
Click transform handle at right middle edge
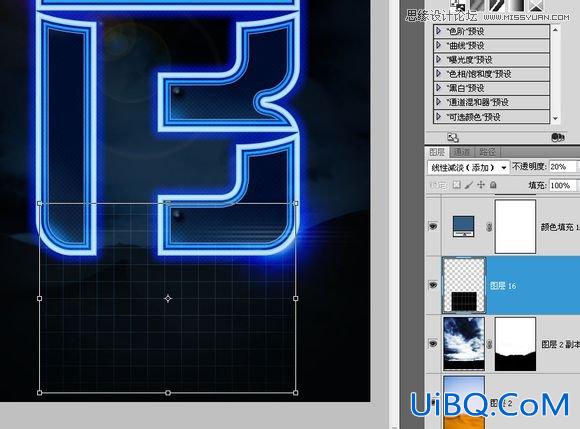click(295, 298)
